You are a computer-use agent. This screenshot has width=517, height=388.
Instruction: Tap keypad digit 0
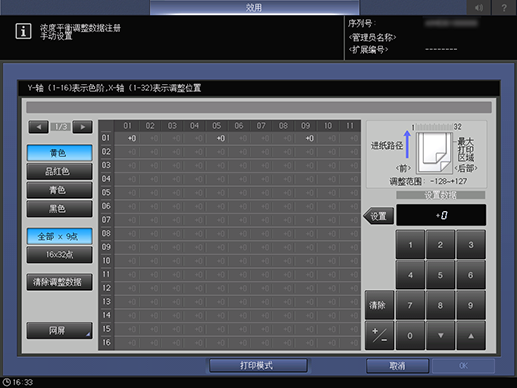[410, 335]
